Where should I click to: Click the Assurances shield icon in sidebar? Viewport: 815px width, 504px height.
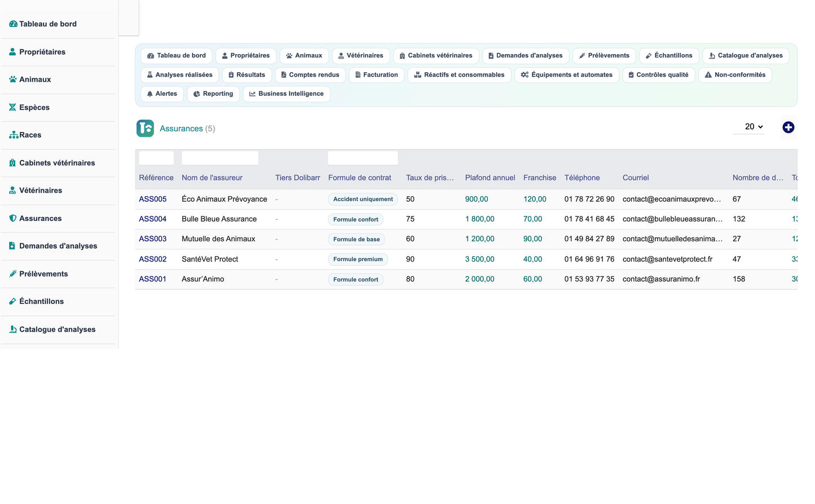point(12,218)
